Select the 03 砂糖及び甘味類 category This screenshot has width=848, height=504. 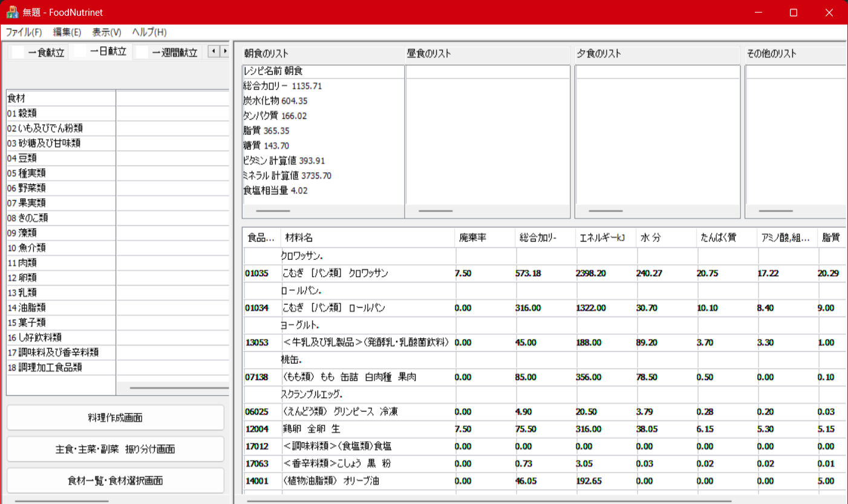[x=61, y=143]
